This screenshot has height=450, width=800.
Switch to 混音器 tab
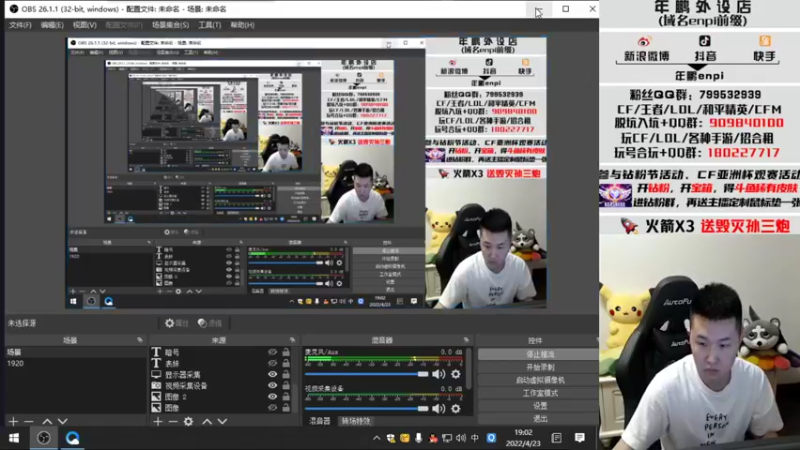pos(320,421)
